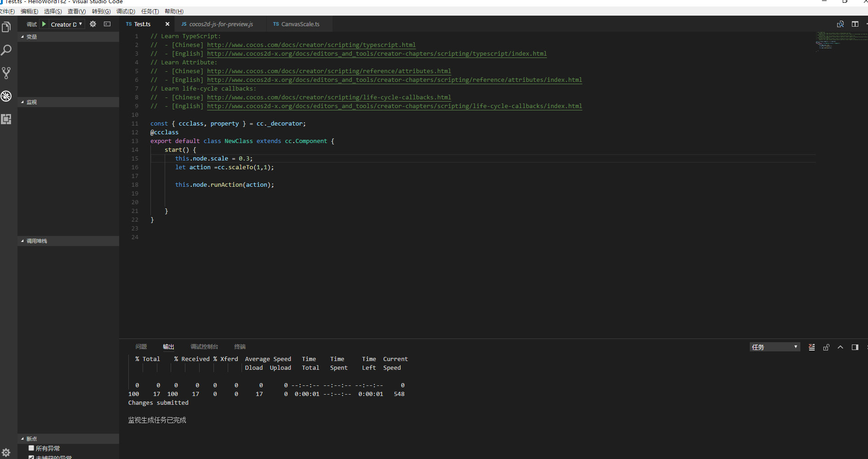Move the panel to the right side
Viewport: 868px width, 459px height.
[855, 347]
